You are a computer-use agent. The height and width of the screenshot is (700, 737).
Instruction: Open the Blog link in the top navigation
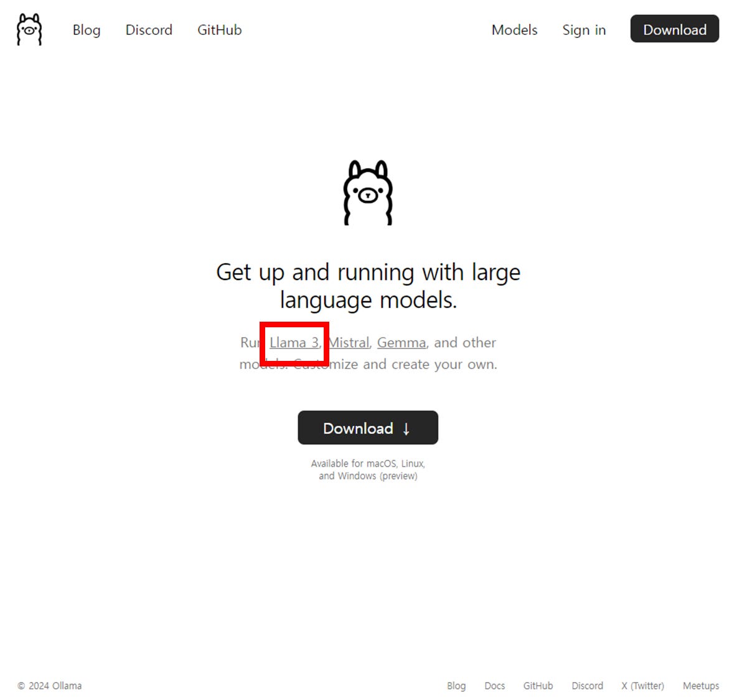pyautogui.click(x=87, y=30)
